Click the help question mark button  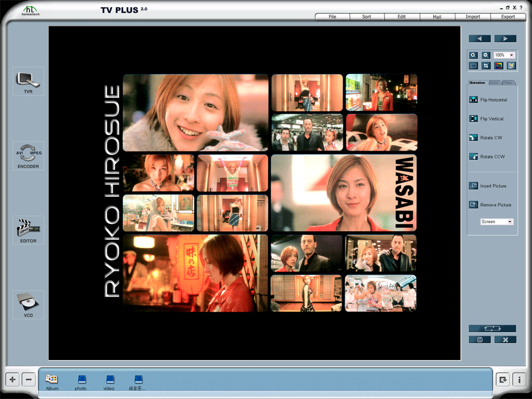point(521,7)
